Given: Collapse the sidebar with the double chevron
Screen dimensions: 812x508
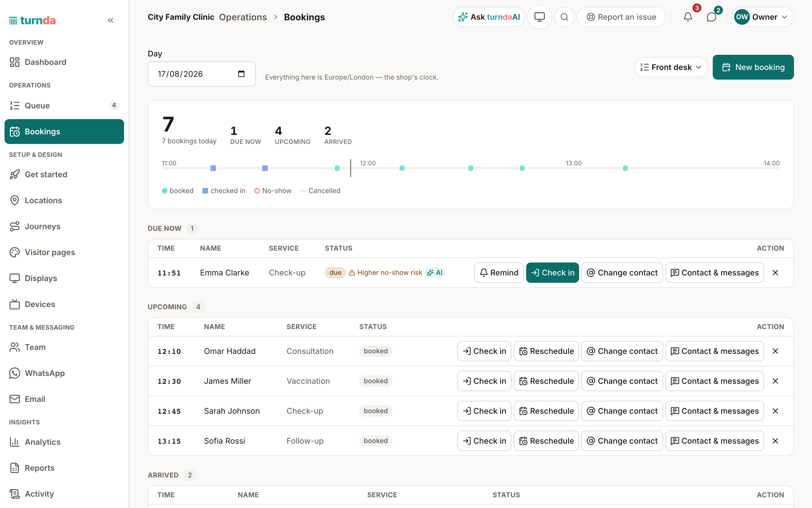Looking at the screenshot, I should pyautogui.click(x=111, y=21).
